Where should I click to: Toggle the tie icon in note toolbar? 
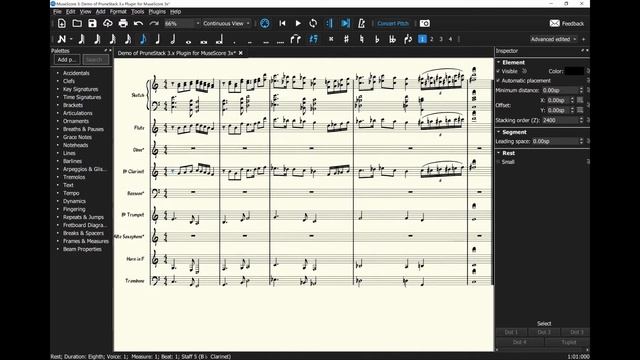coord(296,39)
